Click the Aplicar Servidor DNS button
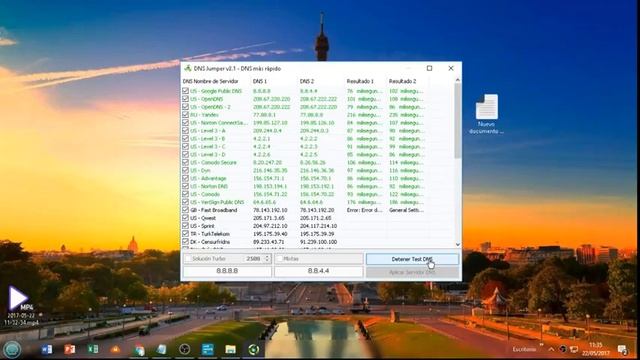The width and height of the screenshot is (640, 360). point(412,272)
